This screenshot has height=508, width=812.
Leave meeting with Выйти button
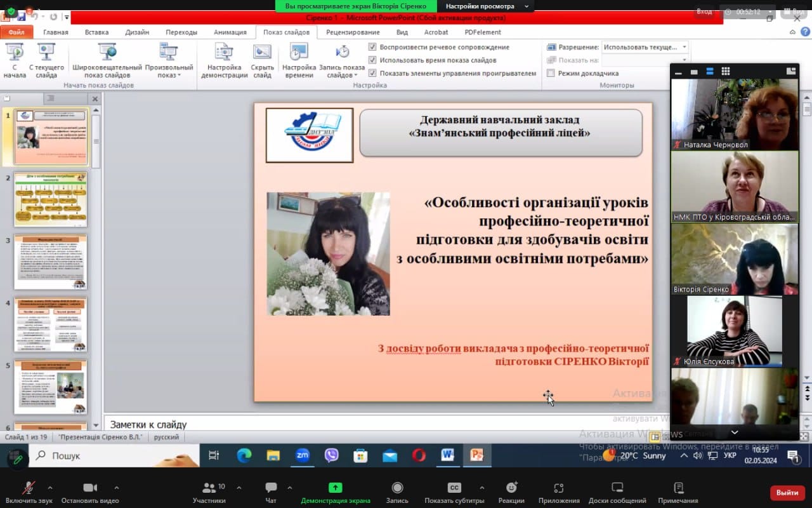(787, 493)
